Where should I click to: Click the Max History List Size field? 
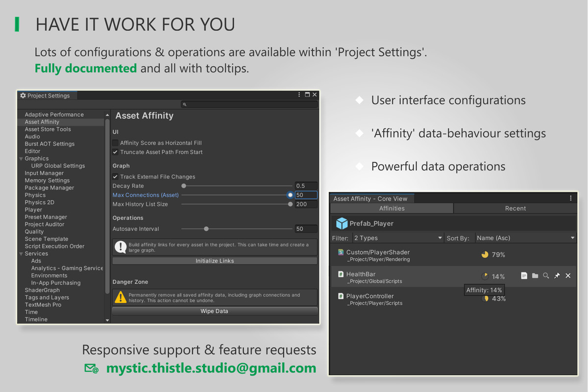(306, 204)
